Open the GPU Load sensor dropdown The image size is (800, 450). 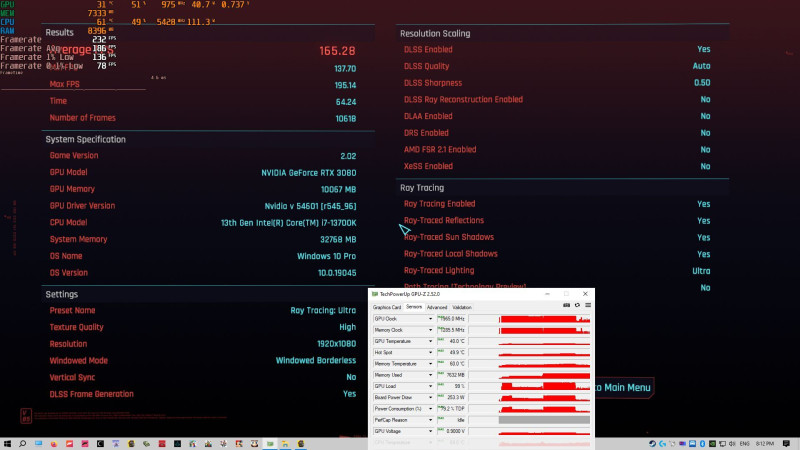click(430, 386)
